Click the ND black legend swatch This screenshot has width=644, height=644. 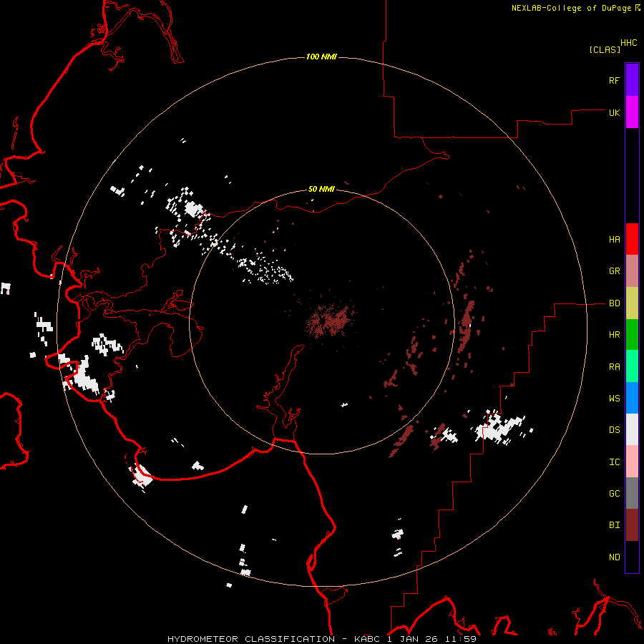point(632,557)
